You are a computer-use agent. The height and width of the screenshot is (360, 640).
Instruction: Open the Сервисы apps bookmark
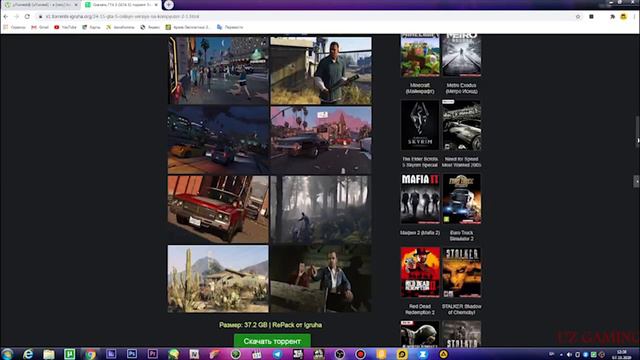point(15,27)
